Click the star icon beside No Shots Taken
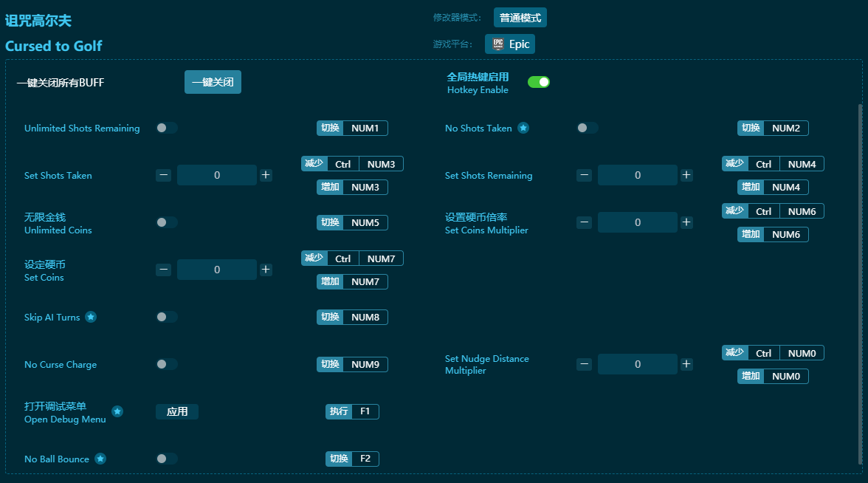The image size is (868, 483). (523, 128)
